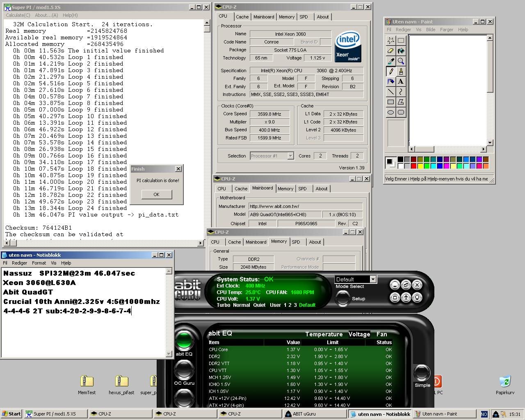Select the rectangular Select tool in Paint
The image size is (525, 420).
tap(401, 40)
